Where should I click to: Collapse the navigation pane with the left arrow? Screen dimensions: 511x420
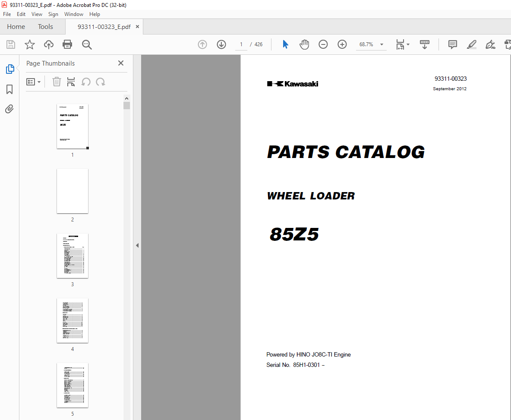click(137, 245)
